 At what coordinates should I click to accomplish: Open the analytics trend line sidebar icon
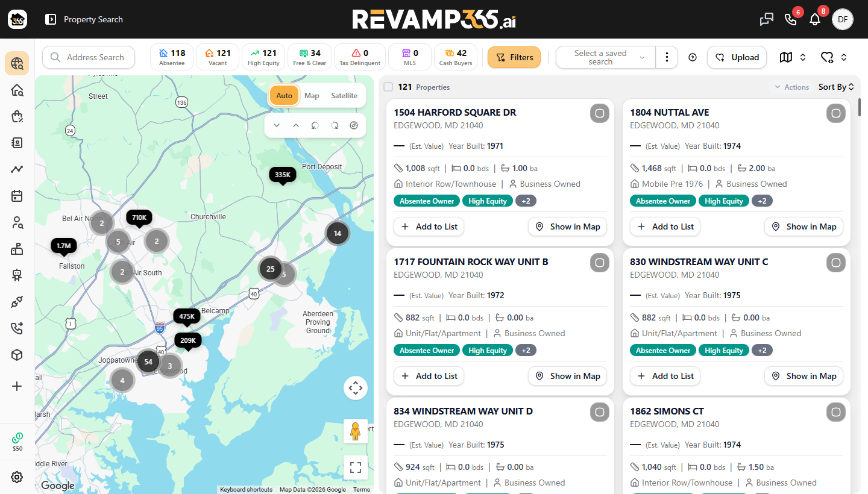(17, 169)
